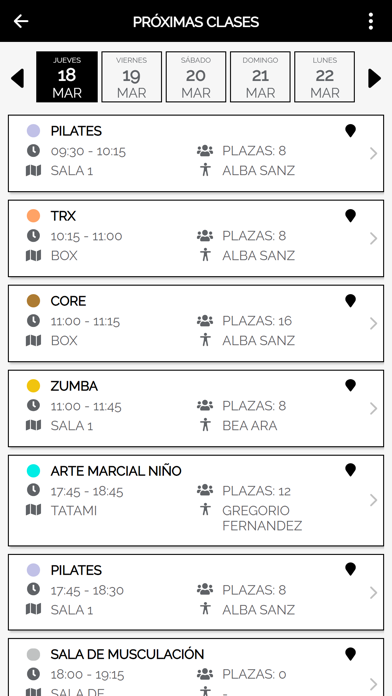Tap location pin on Sala de Musculación

(350, 654)
